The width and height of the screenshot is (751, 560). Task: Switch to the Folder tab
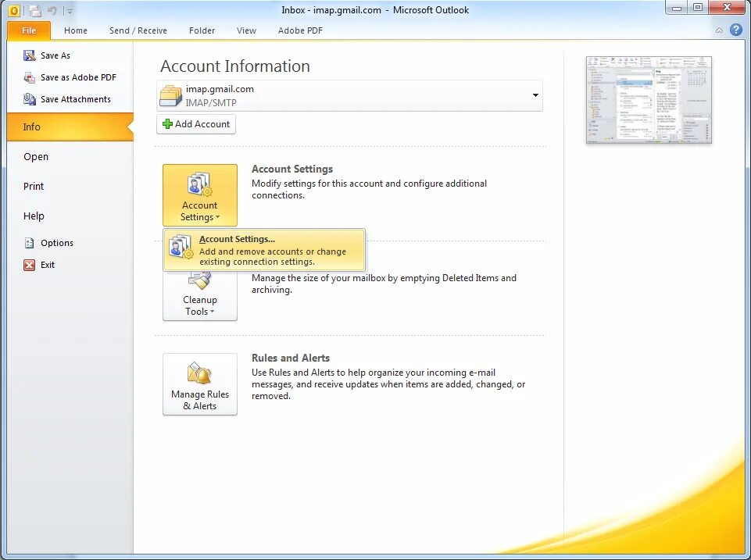[x=202, y=30]
